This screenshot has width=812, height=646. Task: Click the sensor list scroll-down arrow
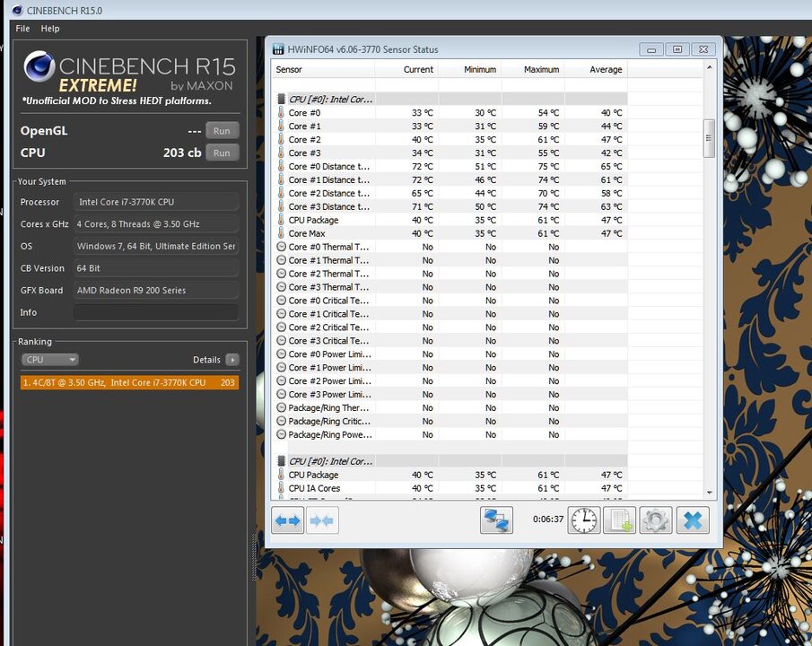point(709,493)
